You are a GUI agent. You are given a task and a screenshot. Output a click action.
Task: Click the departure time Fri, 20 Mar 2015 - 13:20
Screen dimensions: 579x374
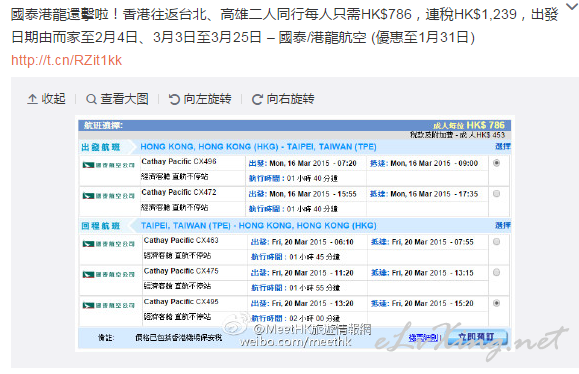pyautogui.click(x=312, y=303)
